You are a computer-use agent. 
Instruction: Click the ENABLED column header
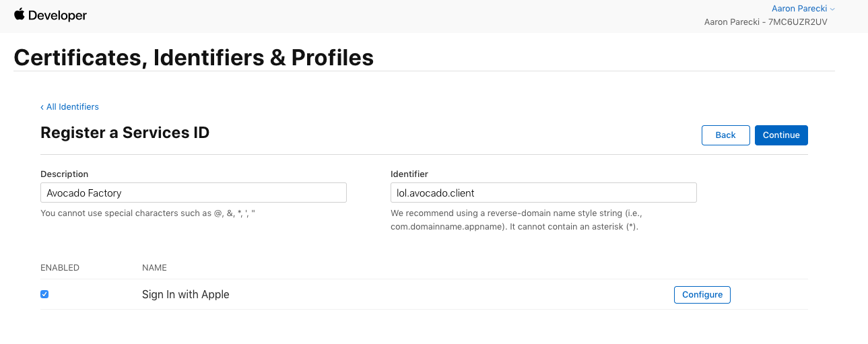pos(60,268)
